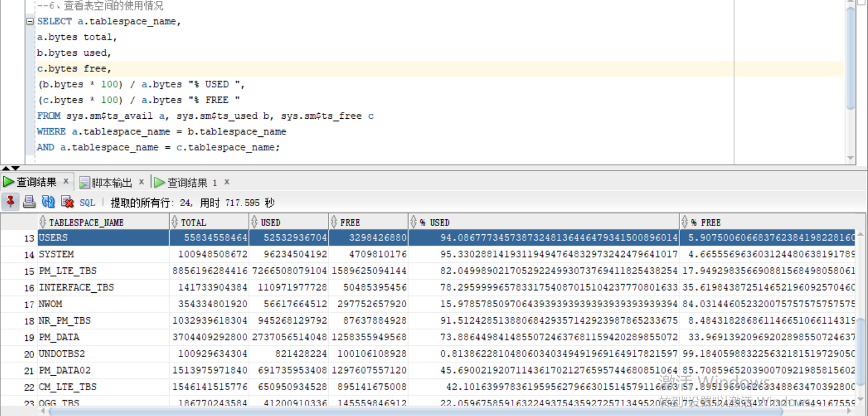Click the horizontal scrollbar of results grid
Viewport: 868px width, 416px height.
click(x=415, y=412)
